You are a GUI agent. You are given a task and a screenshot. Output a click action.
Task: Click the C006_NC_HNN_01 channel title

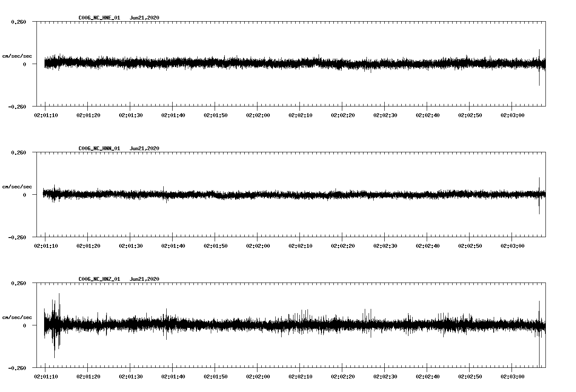pyautogui.click(x=99, y=148)
